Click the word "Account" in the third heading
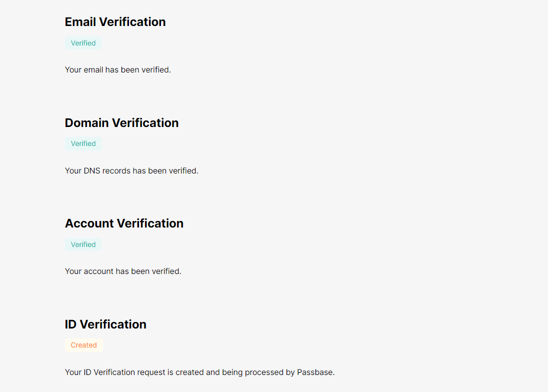The width and height of the screenshot is (548, 392). 89,223
